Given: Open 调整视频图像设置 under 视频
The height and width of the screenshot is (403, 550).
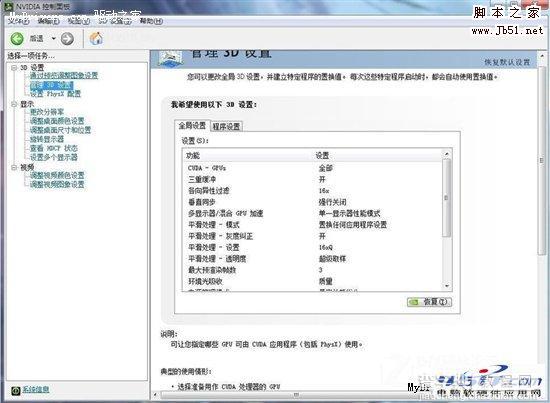Looking at the screenshot, I should click(57, 184).
